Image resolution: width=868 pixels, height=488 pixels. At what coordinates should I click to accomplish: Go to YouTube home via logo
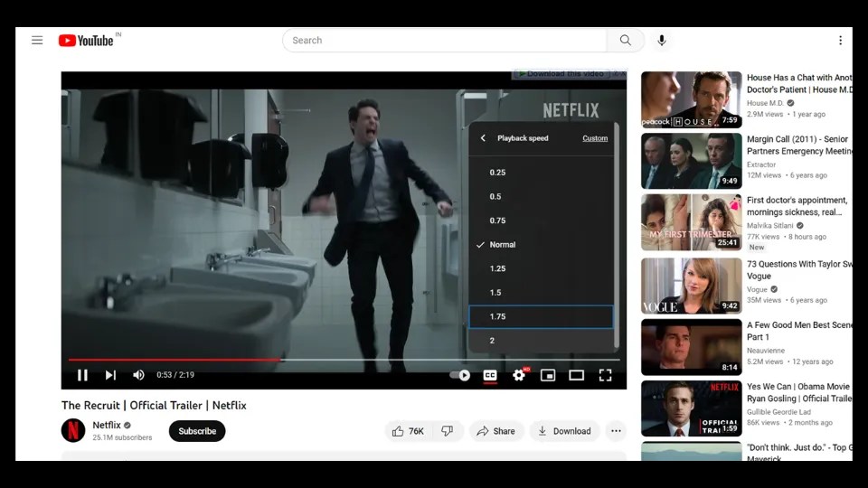pos(87,41)
